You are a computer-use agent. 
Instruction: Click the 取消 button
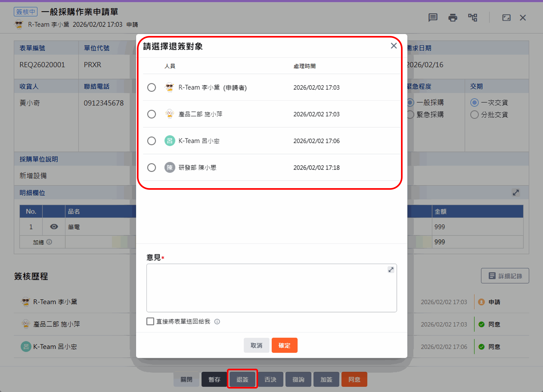coord(256,345)
